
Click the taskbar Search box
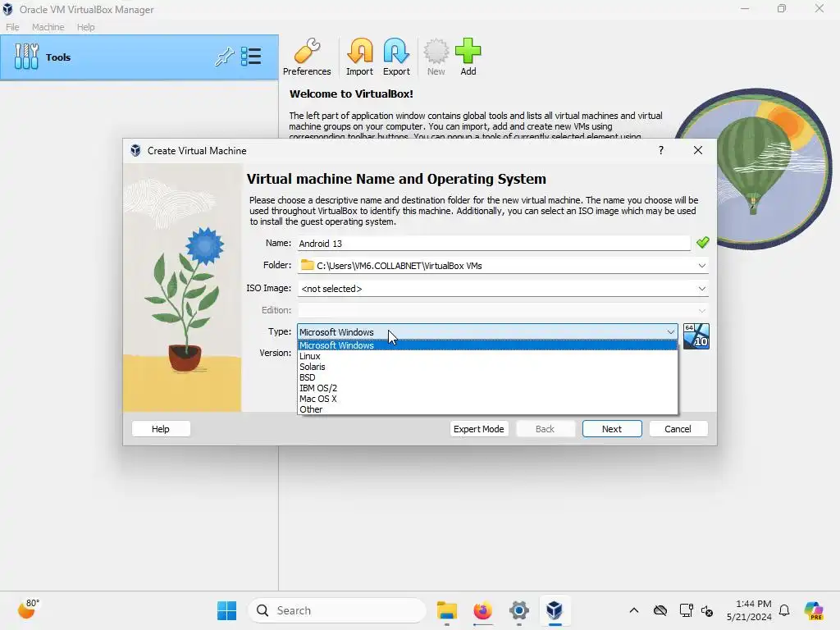coord(337,610)
